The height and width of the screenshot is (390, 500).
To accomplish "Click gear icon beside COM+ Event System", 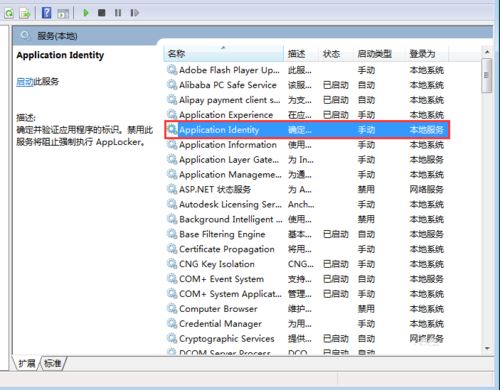I will (172, 279).
